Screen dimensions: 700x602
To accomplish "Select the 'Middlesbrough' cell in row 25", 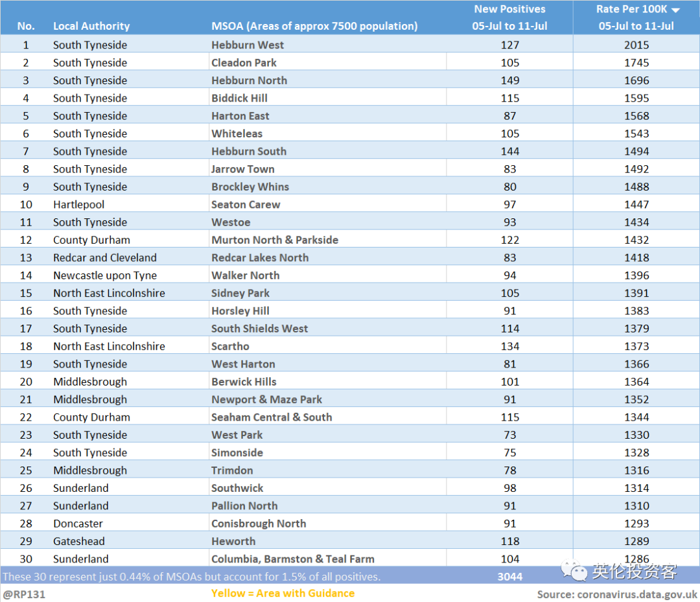I will (x=89, y=470).
